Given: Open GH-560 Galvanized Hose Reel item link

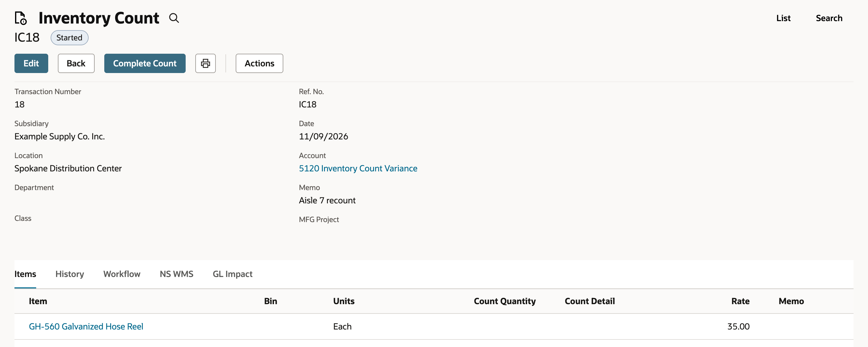Looking at the screenshot, I should pos(86,326).
